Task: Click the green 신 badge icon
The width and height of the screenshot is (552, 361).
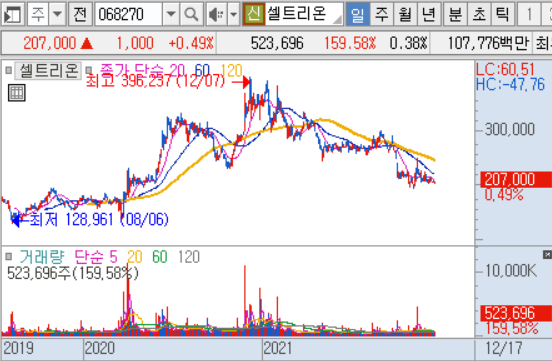Action: [x=253, y=14]
